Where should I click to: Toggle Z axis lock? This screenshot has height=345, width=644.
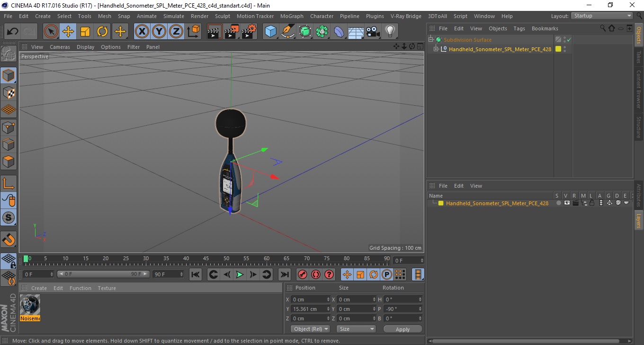click(176, 32)
